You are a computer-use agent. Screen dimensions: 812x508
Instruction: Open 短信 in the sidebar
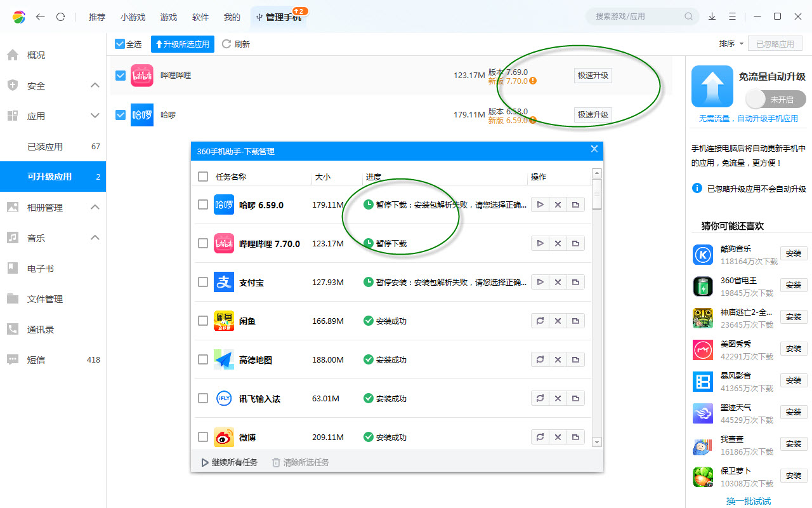pos(53,359)
